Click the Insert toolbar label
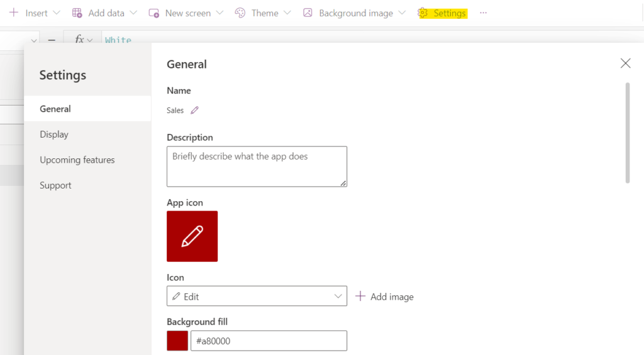Image resolution: width=644 pixels, height=355 pixels. pyautogui.click(x=36, y=13)
